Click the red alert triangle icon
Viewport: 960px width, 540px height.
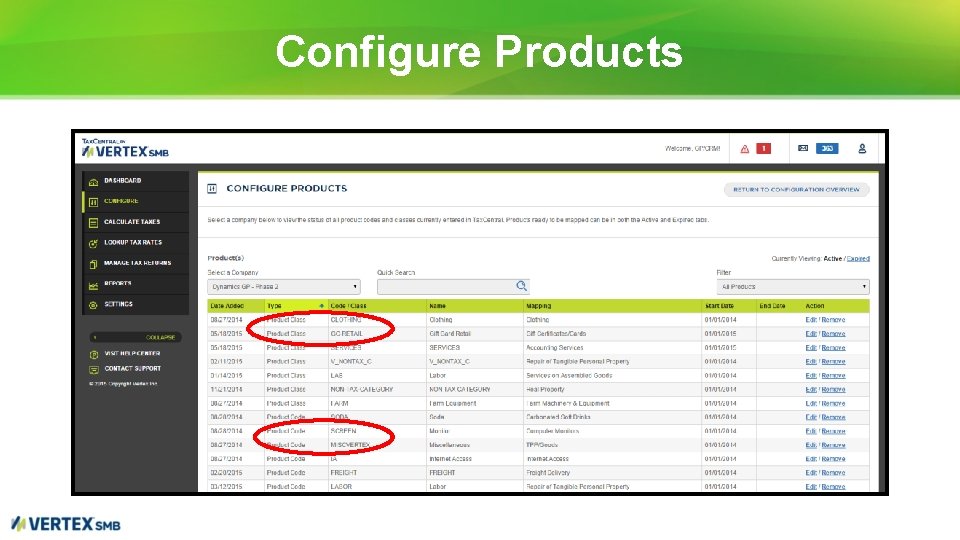[x=744, y=149]
